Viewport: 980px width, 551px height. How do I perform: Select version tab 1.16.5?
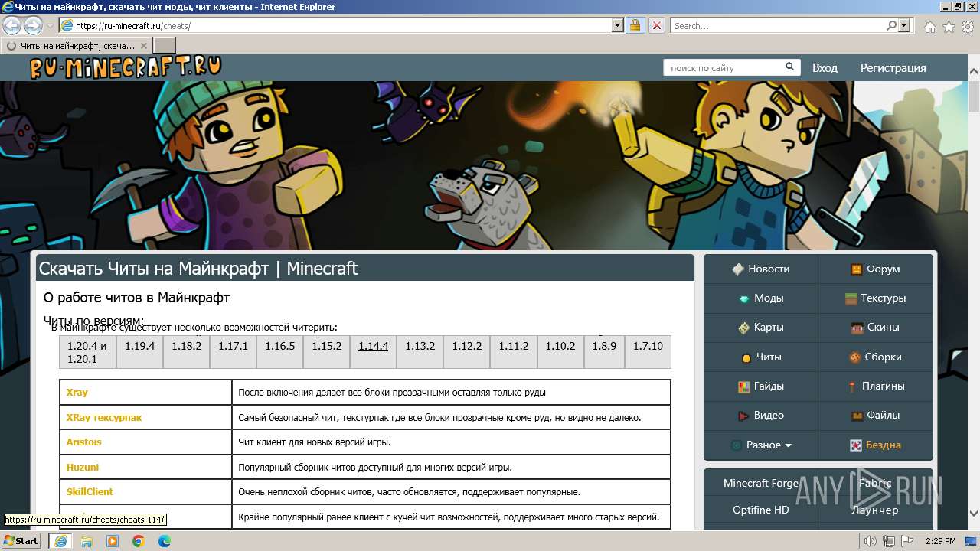279,352
